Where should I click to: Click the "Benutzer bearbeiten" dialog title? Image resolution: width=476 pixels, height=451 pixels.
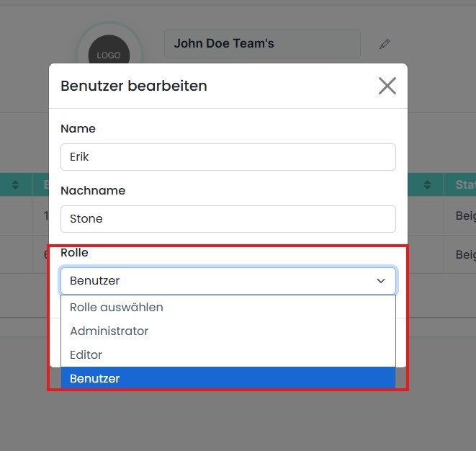134,86
